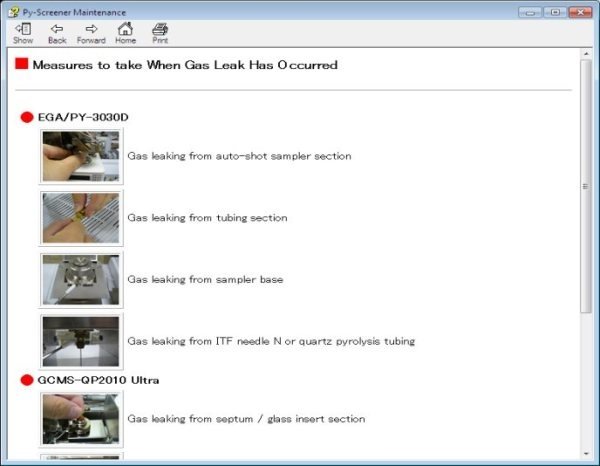600x466 pixels.
Task: Click the Show toolbar icon
Action: [x=23, y=33]
